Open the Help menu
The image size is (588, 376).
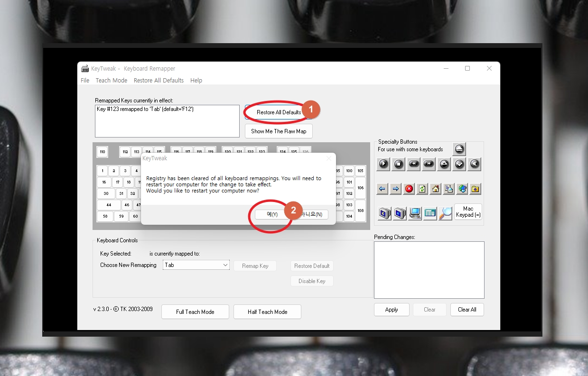(x=196, y=81)
